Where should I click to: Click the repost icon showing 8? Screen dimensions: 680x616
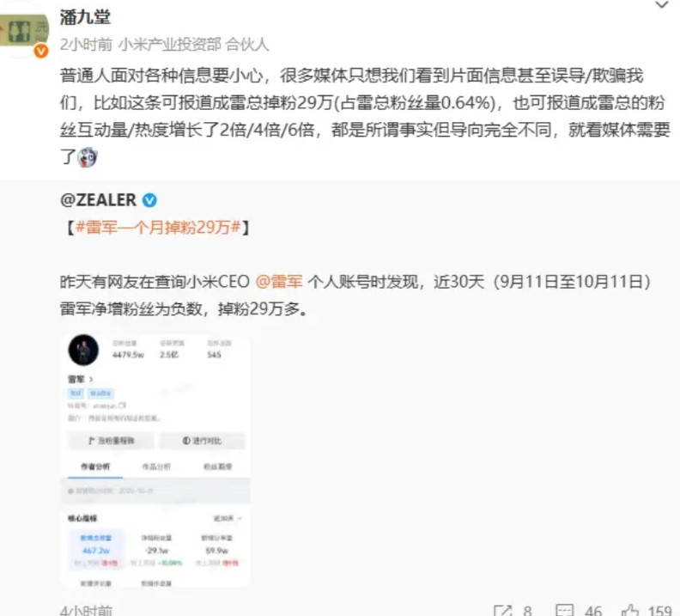(503, 610)
